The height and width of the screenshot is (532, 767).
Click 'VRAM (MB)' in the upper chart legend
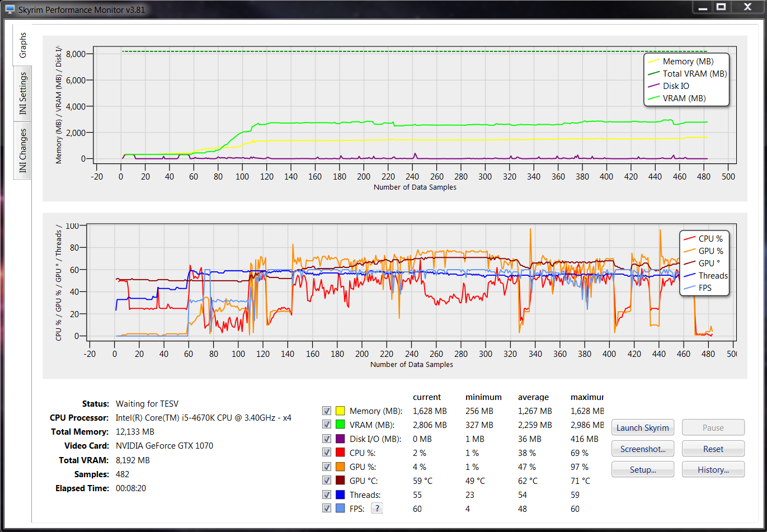pyautogui.click(x=684, y=98)
